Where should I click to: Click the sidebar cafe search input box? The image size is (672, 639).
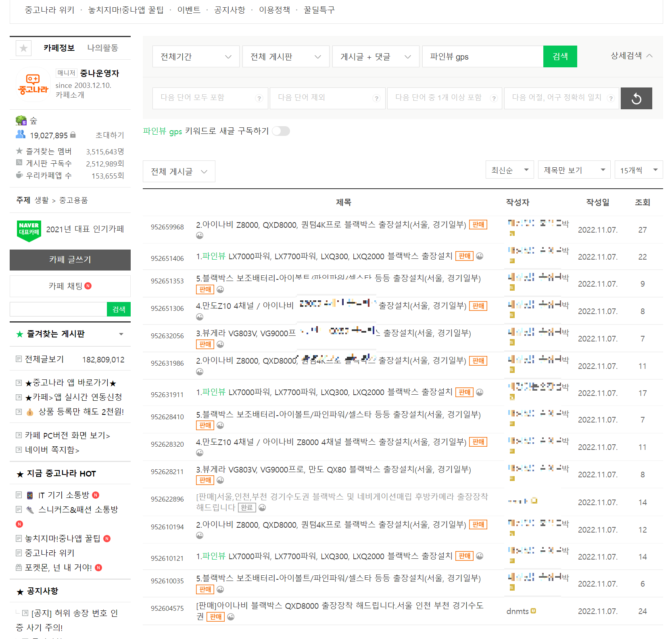click(x=58, y=309)
